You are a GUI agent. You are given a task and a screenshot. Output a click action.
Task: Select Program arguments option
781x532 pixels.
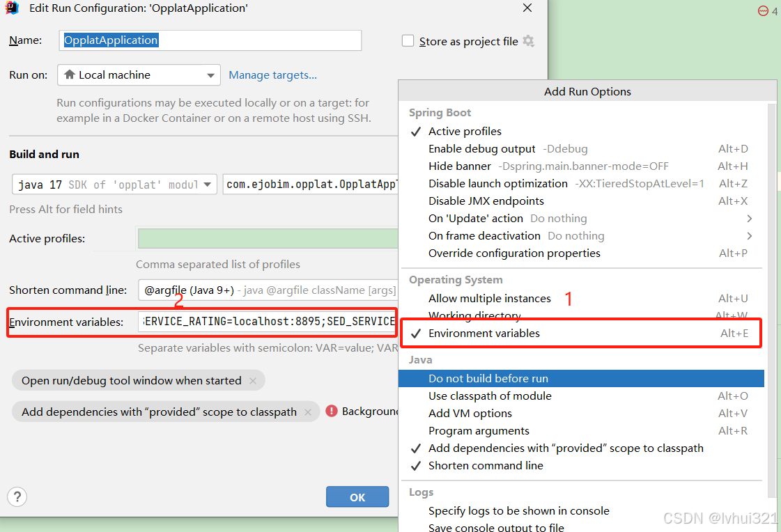point(581,431)
